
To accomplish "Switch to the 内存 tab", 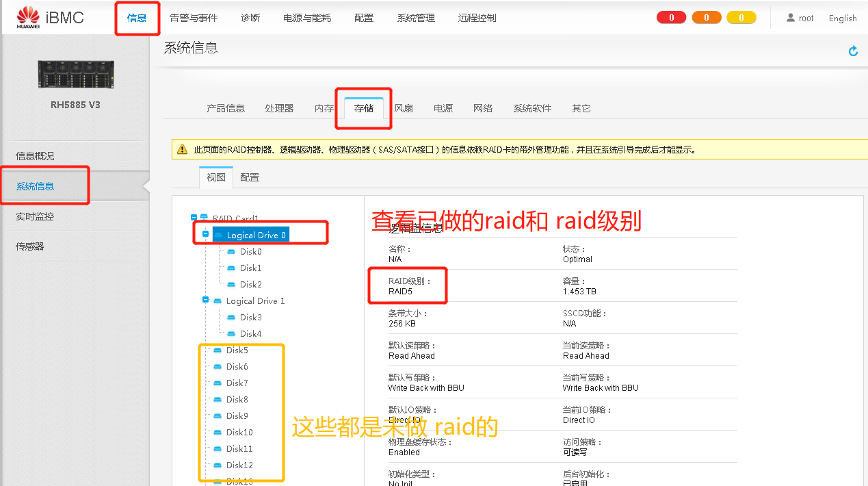I will (x=324, y=108).
